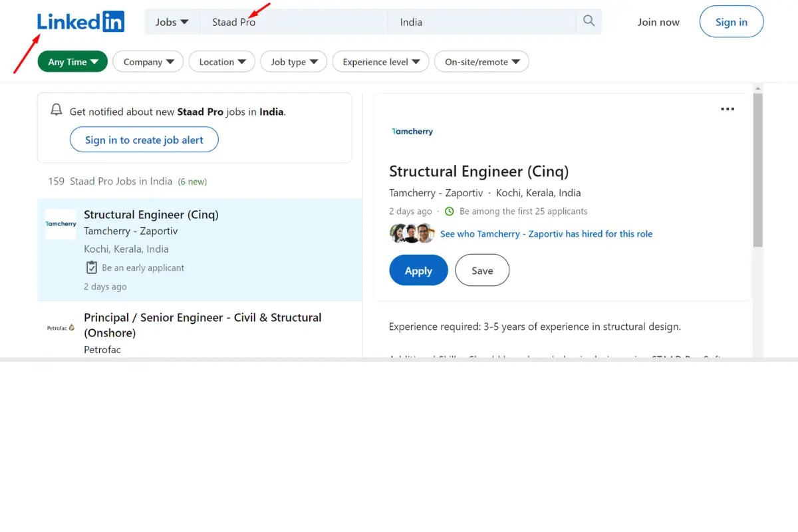Save the Structural Engineer job
Screen dimensions: 798x532
482,271
